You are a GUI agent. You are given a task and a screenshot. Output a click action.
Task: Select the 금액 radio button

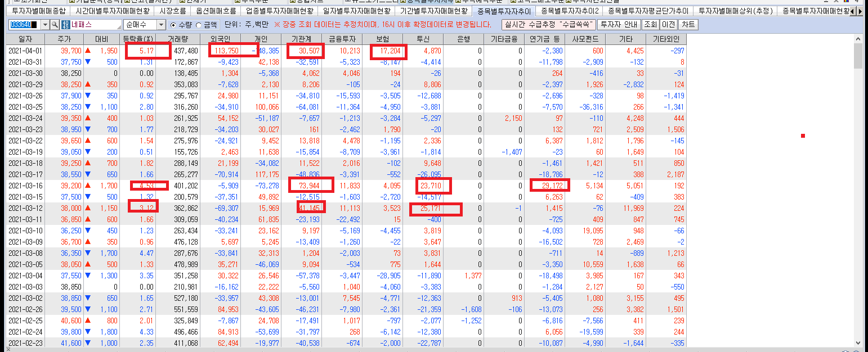(x=198, y=25)
